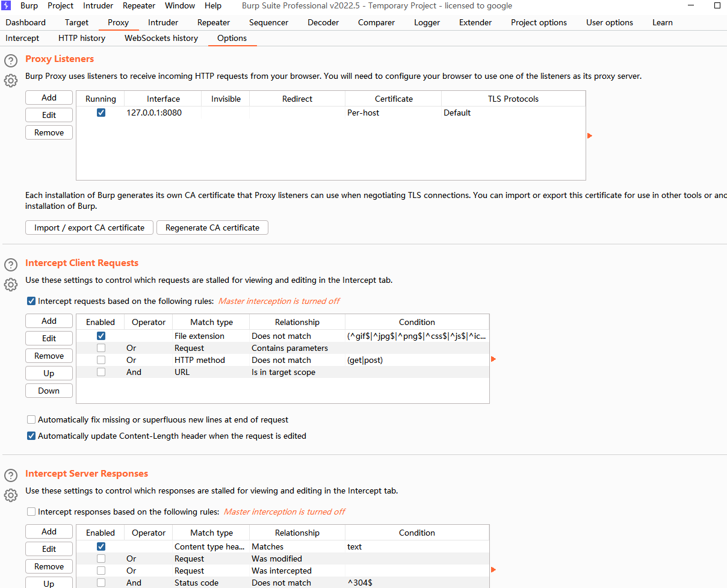Enable Intercept responses based on rules checkbox
This screenshot has height=588, width=727.
pos(31,512)
